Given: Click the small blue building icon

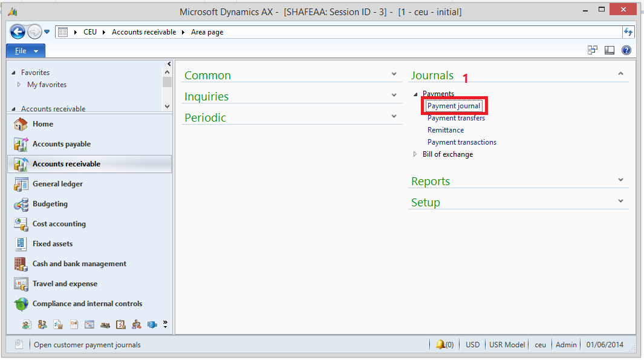Looking at the screenshot, I should tap(152, 325).
